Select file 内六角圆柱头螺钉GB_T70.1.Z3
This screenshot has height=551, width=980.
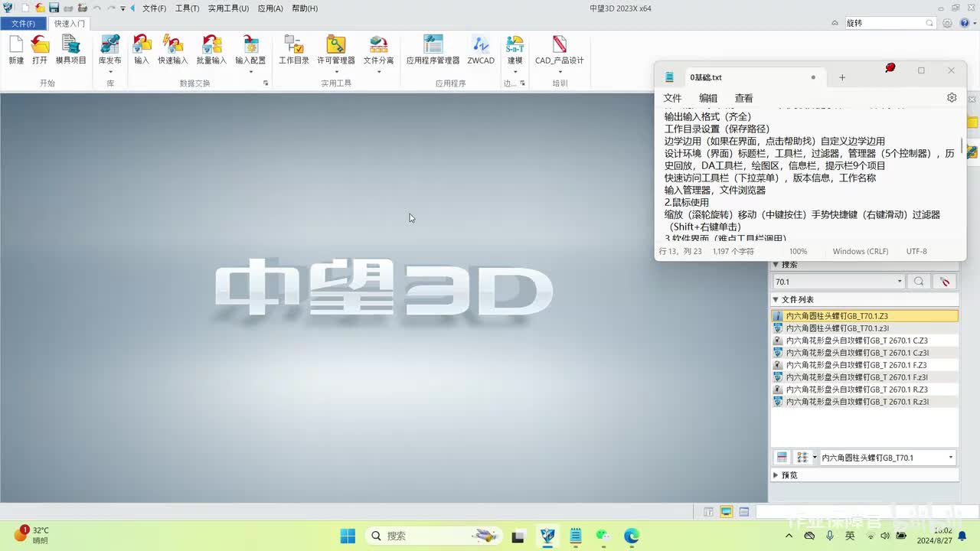[x=864, y=316]
